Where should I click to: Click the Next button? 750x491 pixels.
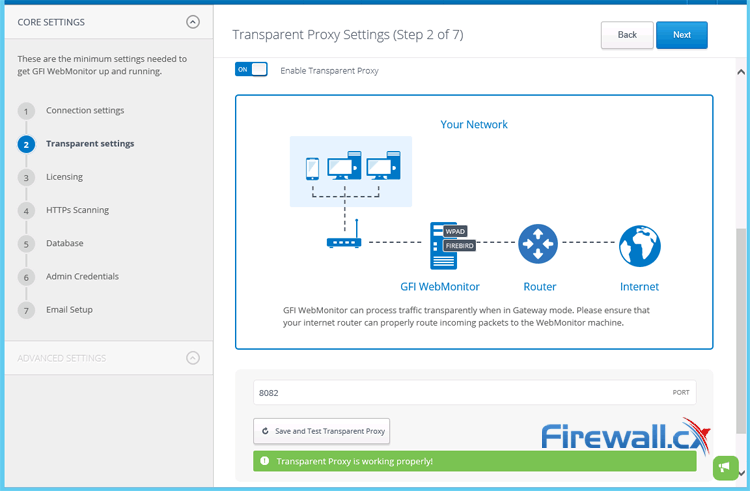pyautogui.click(x=682, y=35)
